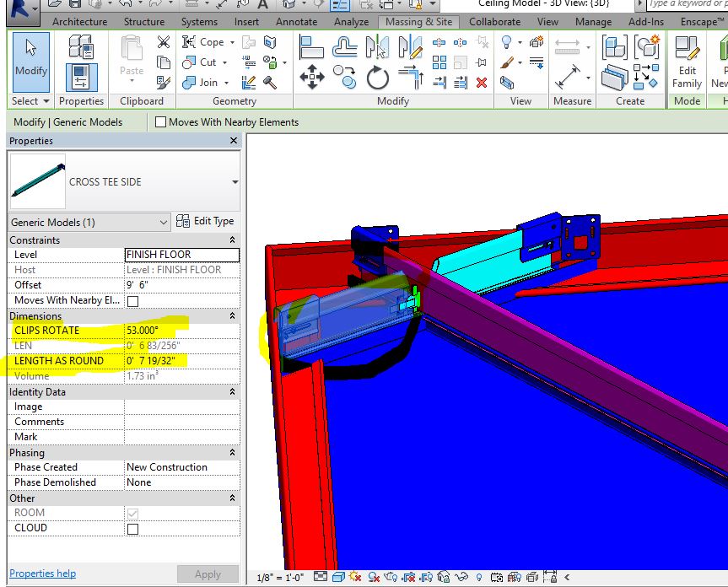Click the red Delete X icon
728x587 pixels.
pos(482,83)
